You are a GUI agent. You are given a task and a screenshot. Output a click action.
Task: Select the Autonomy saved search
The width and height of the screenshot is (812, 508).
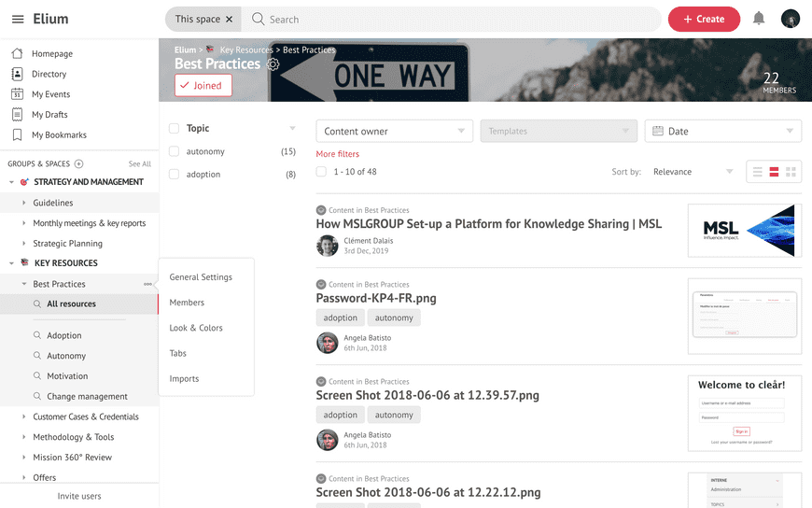[x=66, y=356]
